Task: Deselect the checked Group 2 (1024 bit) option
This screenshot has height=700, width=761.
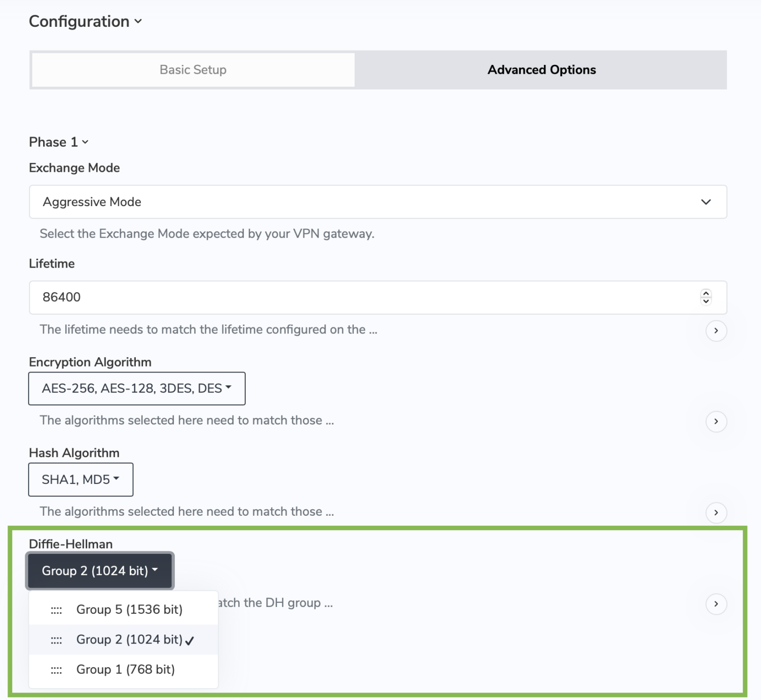Action: (129, 640)
